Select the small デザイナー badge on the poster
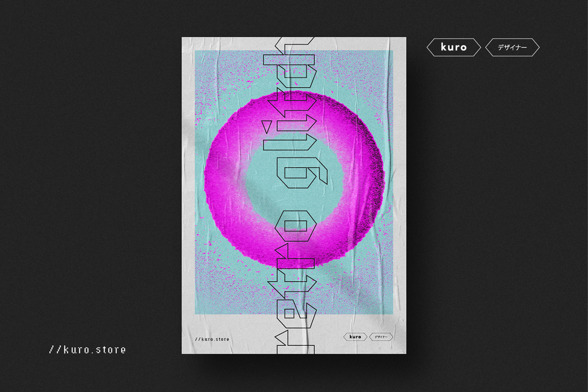The height and width of the screenshot is (392, 588). (382, 337)
